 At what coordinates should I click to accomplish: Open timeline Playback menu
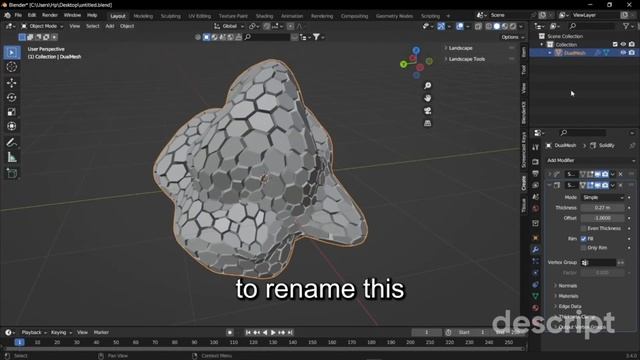(33, 333)
